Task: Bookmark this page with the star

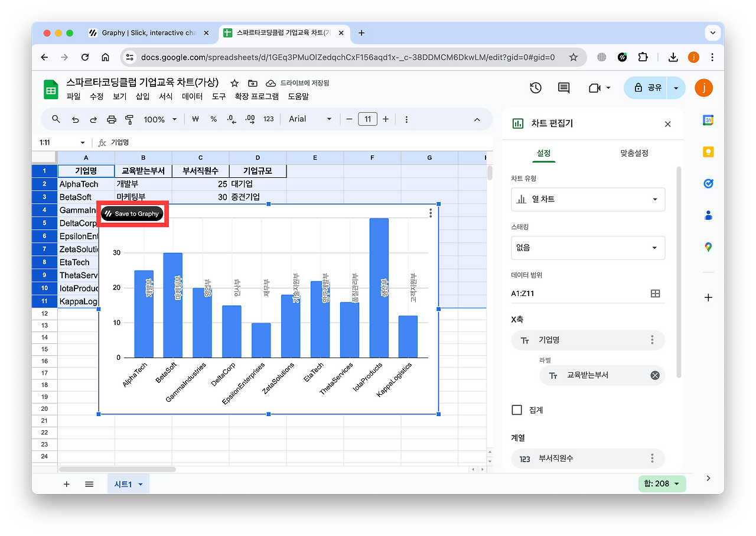Action: [573, 57]
